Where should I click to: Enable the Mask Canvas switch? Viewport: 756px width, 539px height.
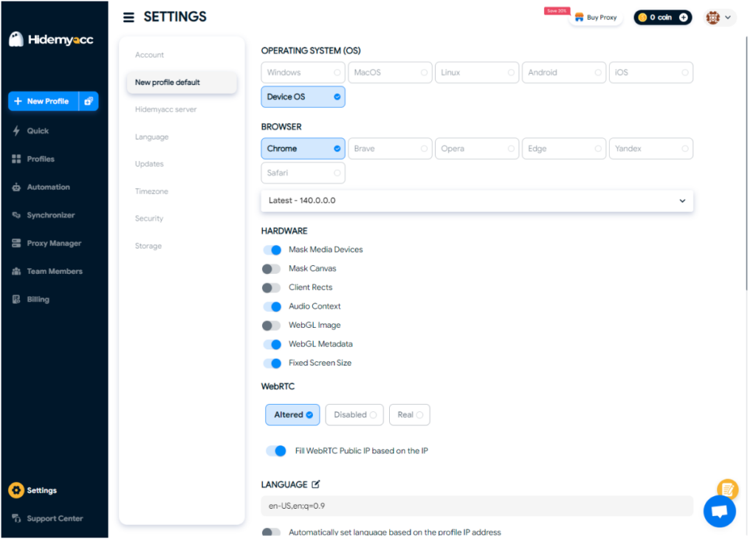coord(272,269)
